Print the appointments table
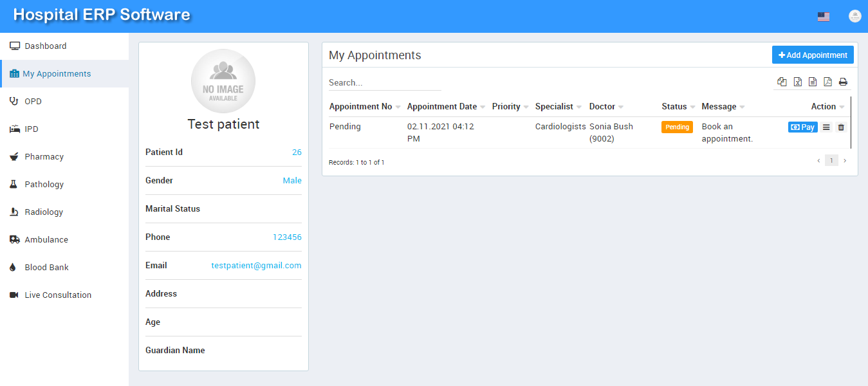868x386 pixels. click(843, 82)
